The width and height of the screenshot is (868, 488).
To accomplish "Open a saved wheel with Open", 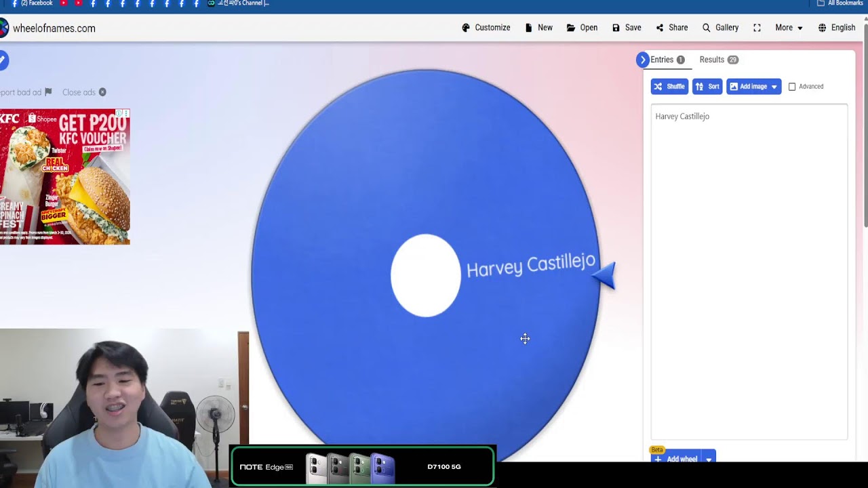I will point(582,28).
